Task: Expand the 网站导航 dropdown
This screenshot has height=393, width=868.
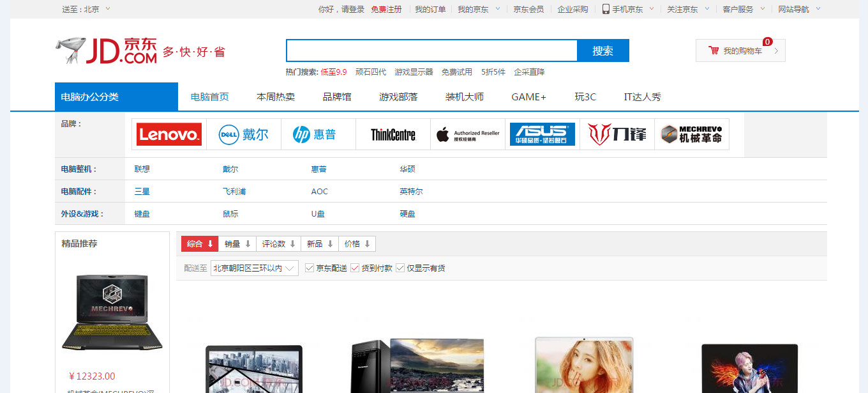Action: click(x=799, y=9)
